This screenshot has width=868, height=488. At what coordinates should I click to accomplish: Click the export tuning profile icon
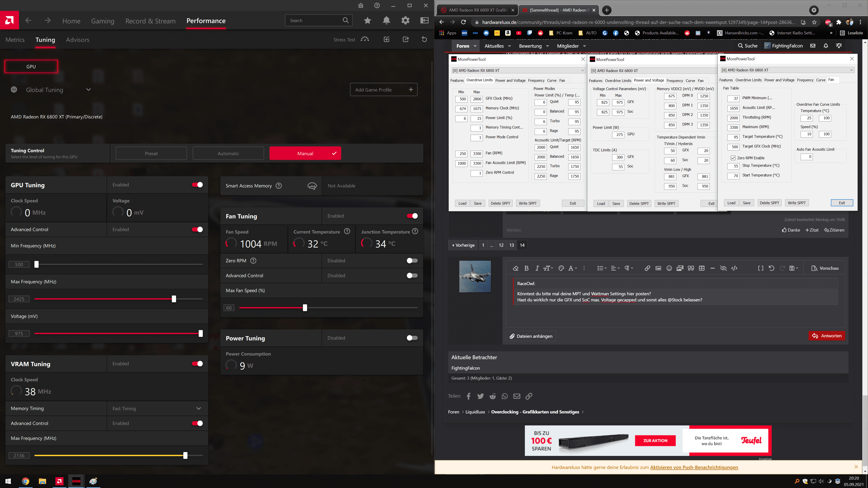pos(406,39)
